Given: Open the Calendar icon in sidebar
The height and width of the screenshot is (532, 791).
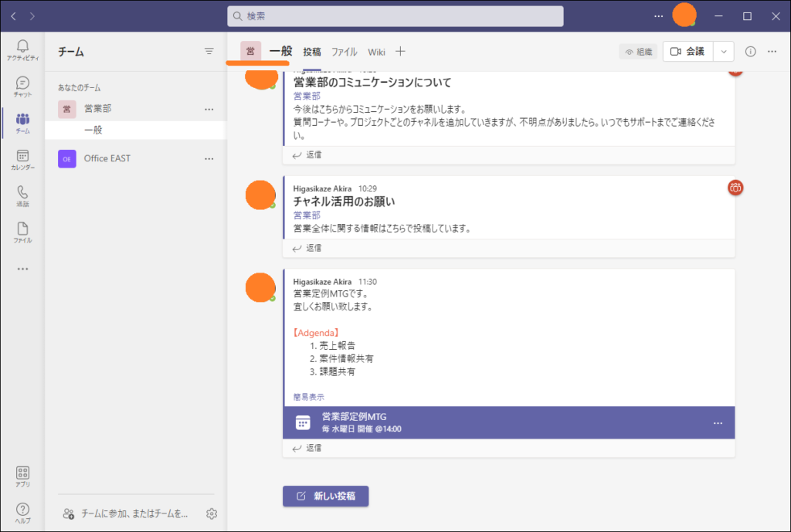Looking at the screenshot, I should click(x=22, y=160).
